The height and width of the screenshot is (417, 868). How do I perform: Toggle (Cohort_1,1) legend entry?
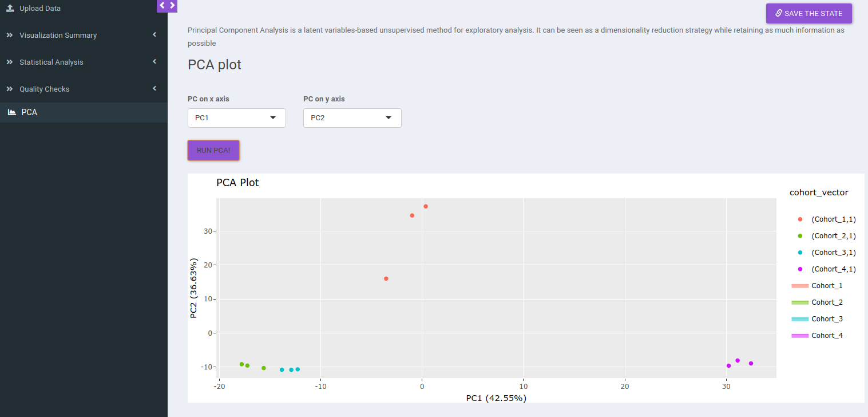click(x=823, y=219)
